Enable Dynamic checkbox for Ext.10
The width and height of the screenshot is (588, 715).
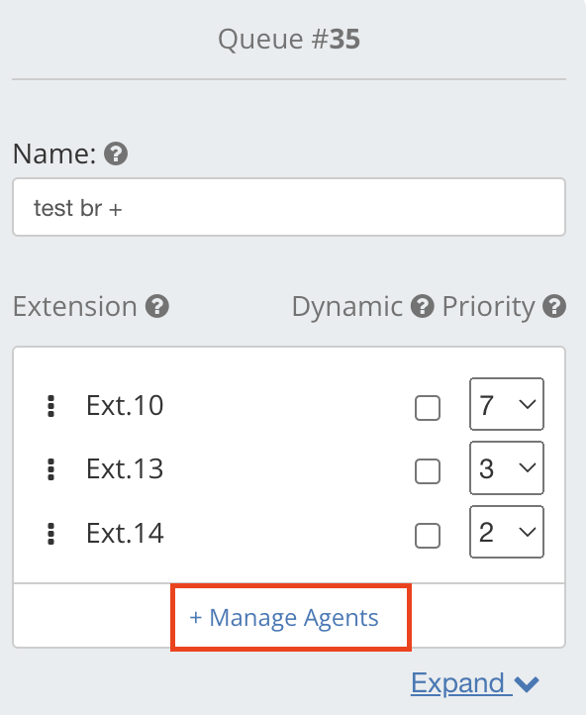coord(428,408)
